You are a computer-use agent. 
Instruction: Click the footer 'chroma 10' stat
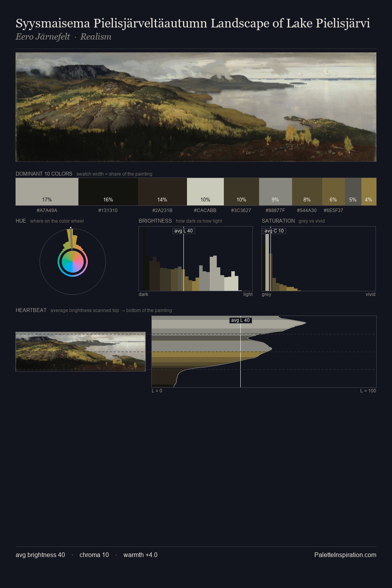(94, 555)
